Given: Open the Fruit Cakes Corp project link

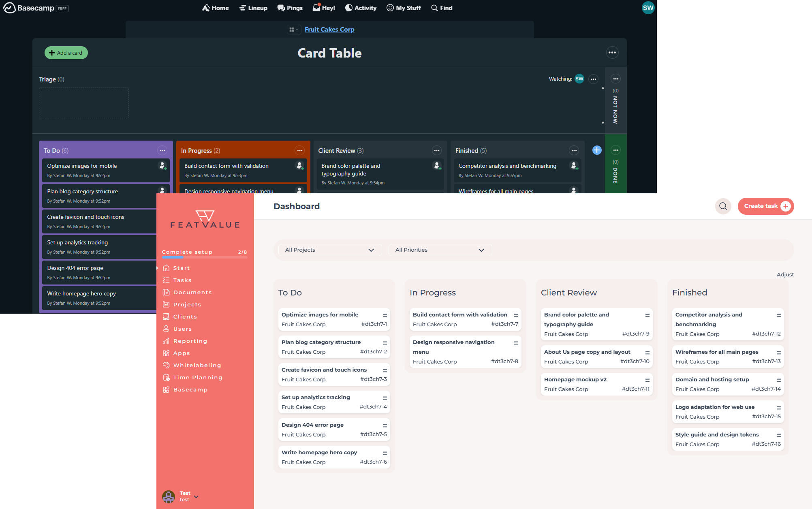Looking at the screenshot, I should tap(329, 30).
